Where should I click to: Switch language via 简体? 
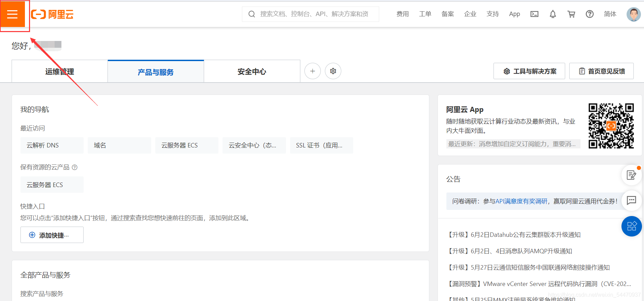click(x=610, y=14)
